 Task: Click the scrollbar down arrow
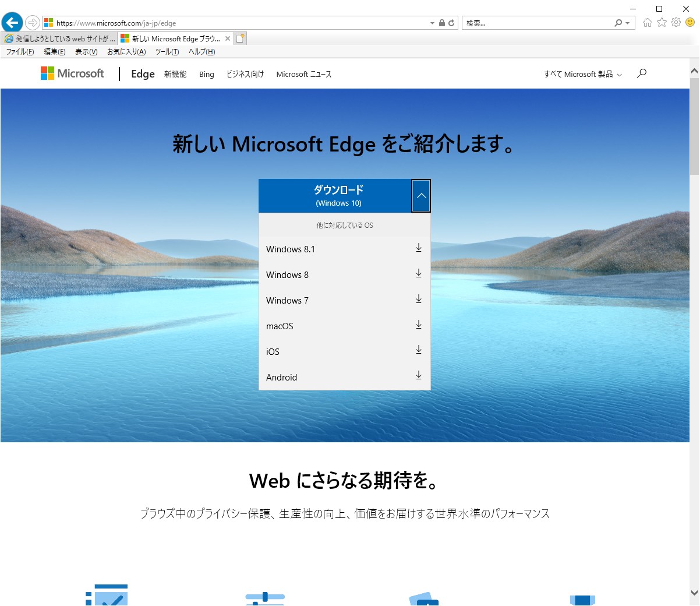pos(694,593)
